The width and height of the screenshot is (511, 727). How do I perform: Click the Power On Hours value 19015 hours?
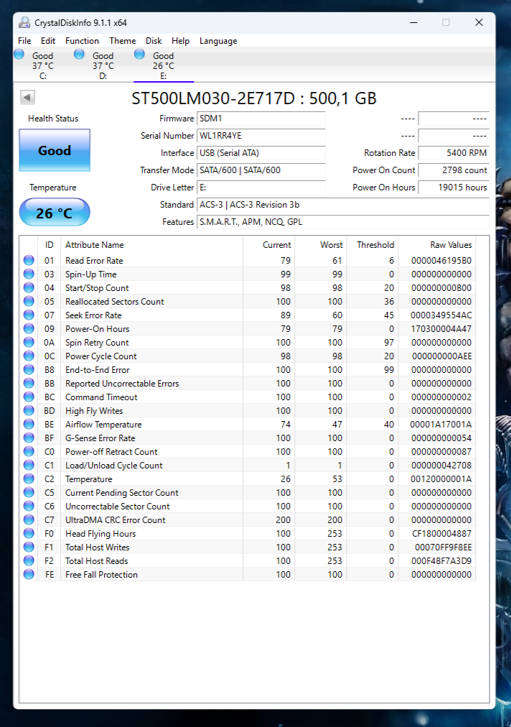pos(454,187)
